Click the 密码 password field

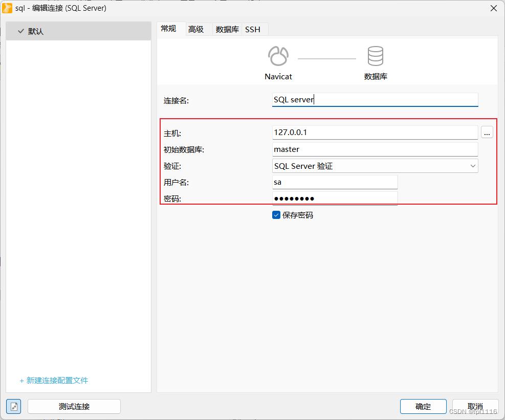click(335, 198)
